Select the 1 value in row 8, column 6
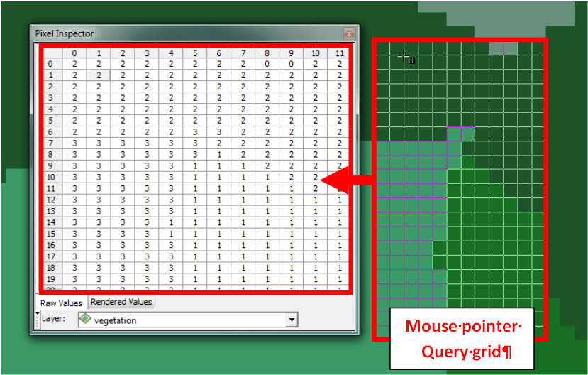The height and width of the screenshot is (375, 588). tap(218, 154)
